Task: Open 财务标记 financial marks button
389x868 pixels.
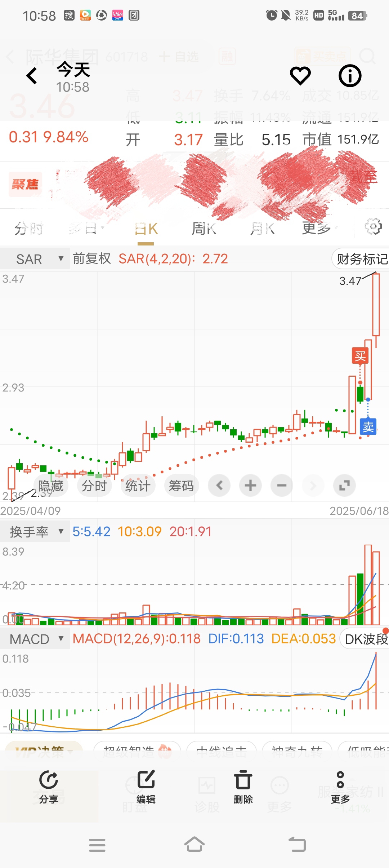Action: coord(361,259)
